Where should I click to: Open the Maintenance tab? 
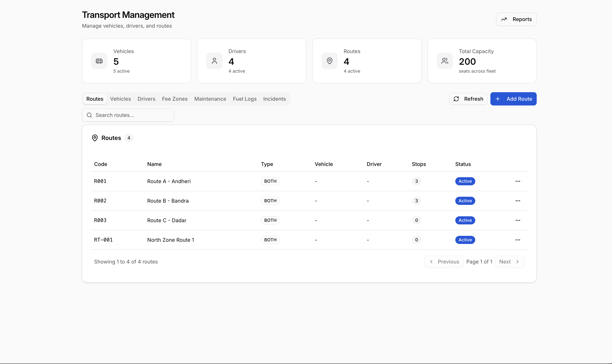click(x=210, y=99)
